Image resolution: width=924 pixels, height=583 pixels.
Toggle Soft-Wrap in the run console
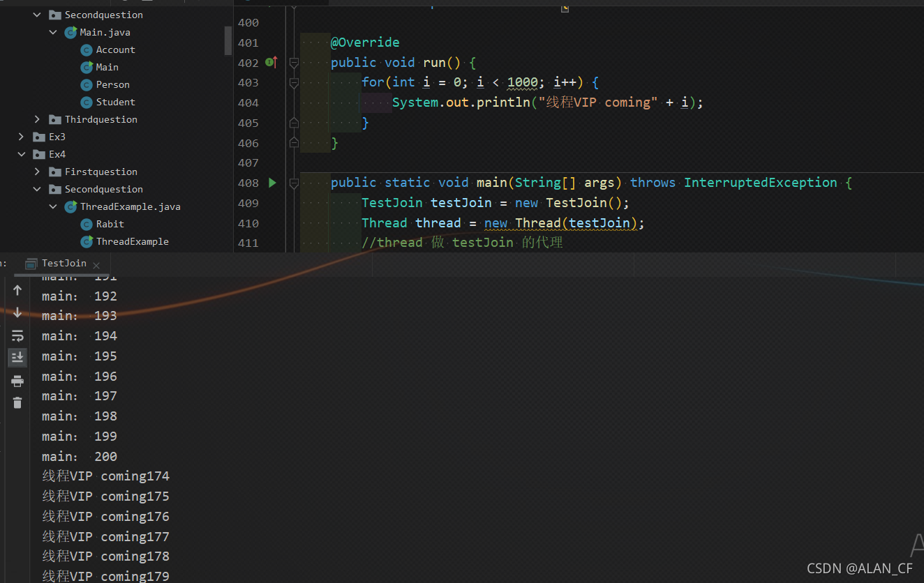[x=17, y=335]
